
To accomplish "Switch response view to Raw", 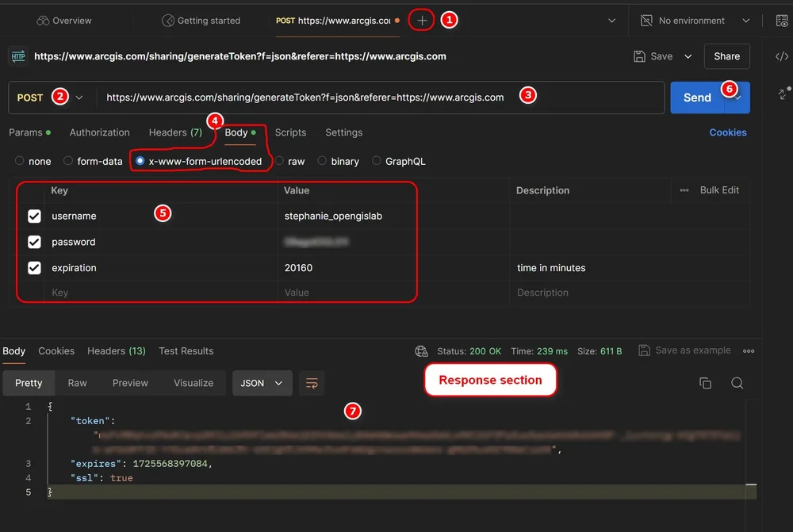I will click(x=78, y=383).
